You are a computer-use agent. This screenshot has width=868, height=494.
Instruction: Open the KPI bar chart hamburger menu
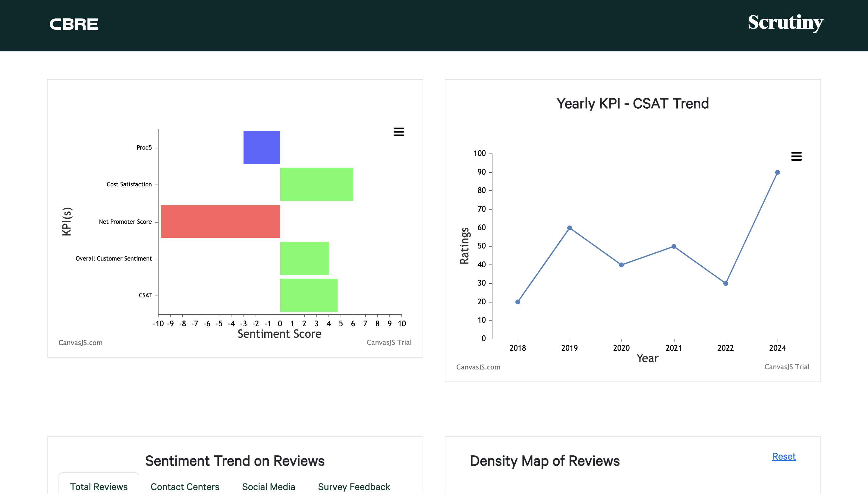click(398, 132)
